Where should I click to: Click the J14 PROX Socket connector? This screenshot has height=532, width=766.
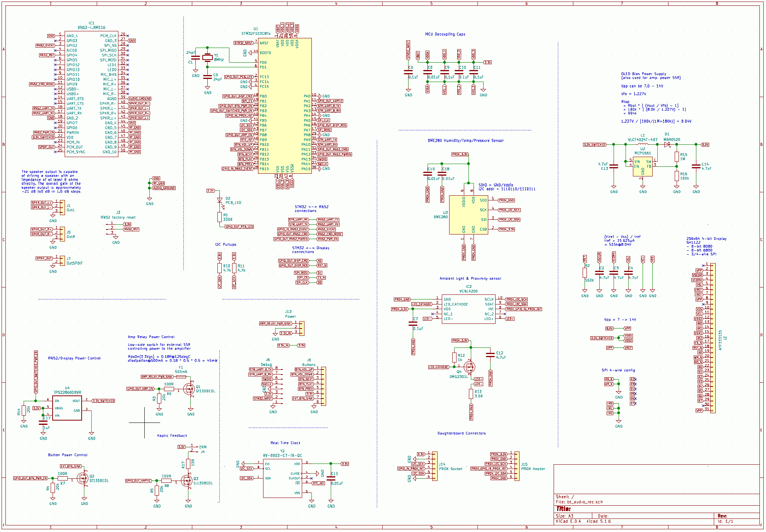tap(435, 466)
